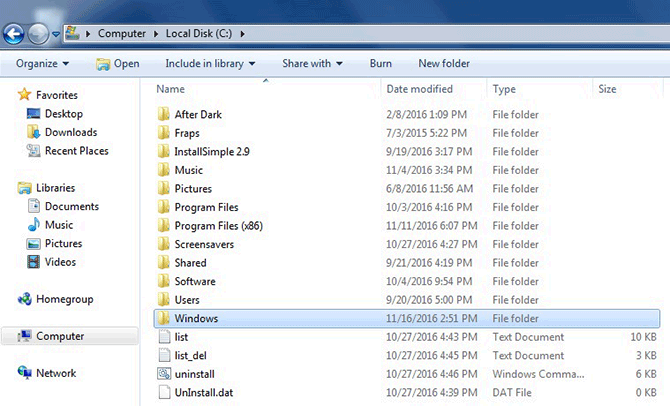Click the Windows Comma... type cell
The height and width of the screenshot is (406, 670).
538,374
